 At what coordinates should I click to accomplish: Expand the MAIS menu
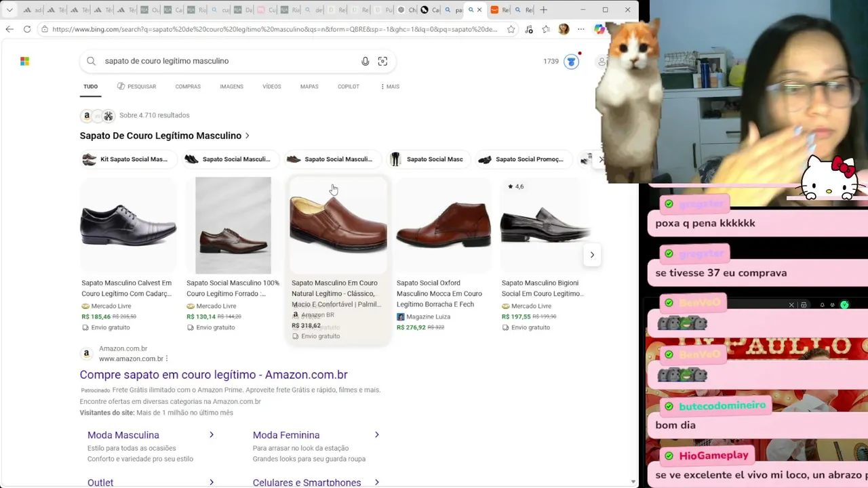390,87
